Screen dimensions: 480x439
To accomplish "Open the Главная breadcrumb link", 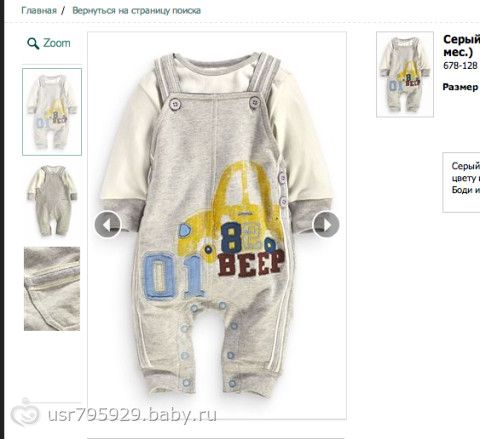I will (39, 11).
